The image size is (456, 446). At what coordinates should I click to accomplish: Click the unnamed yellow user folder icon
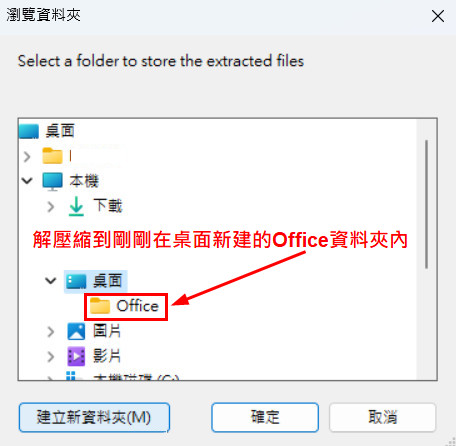tap(52, 156)
